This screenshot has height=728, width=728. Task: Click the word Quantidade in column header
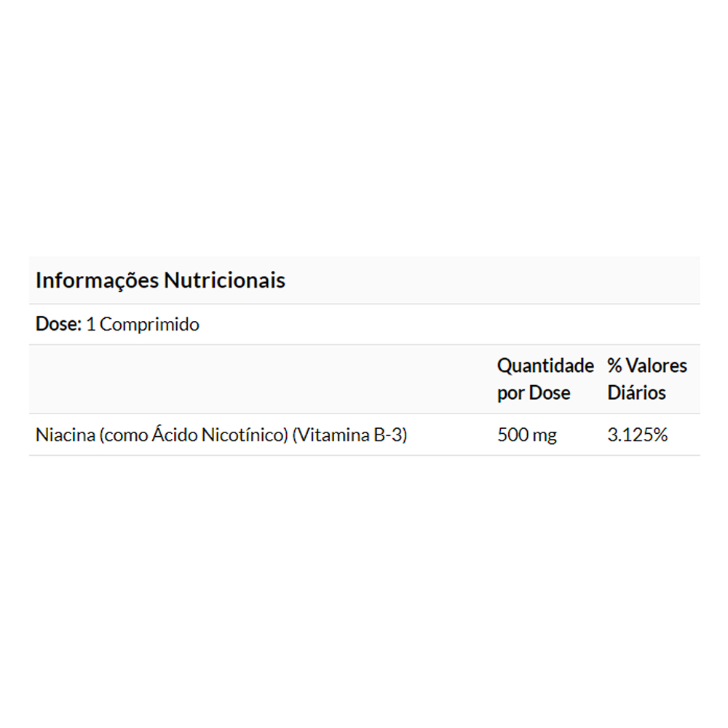tap(545, 365)
